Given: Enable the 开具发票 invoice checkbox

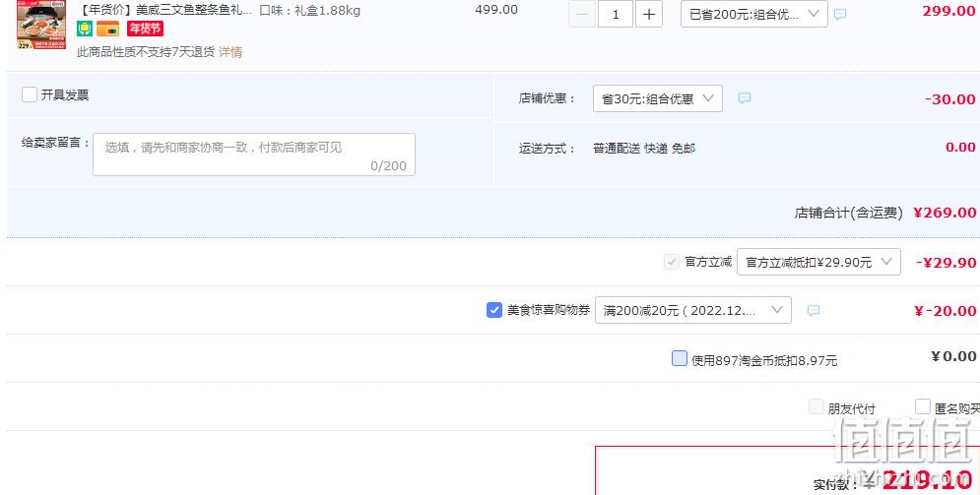Looking at the screenshot, I should 30,94.
